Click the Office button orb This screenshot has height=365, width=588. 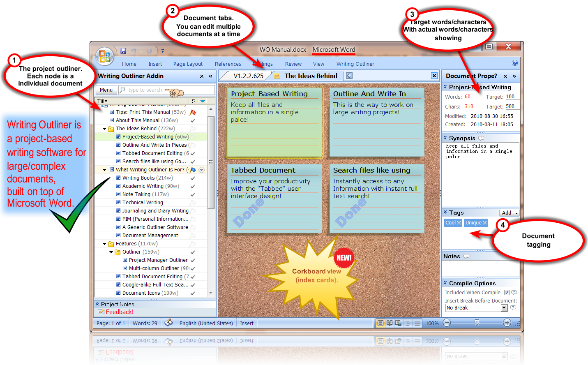(105, 56)
